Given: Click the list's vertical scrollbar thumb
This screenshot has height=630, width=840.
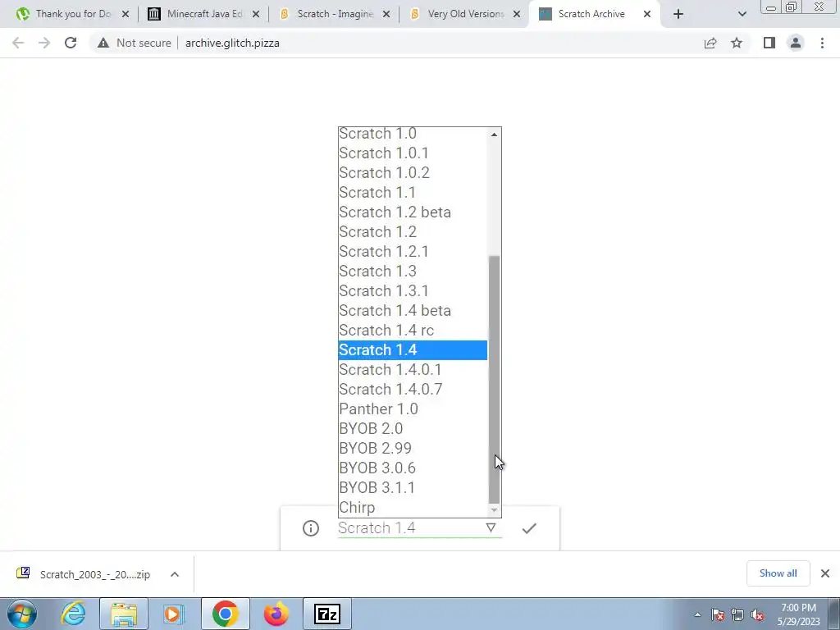Looking at the screenshot, I should pos(494,379).
